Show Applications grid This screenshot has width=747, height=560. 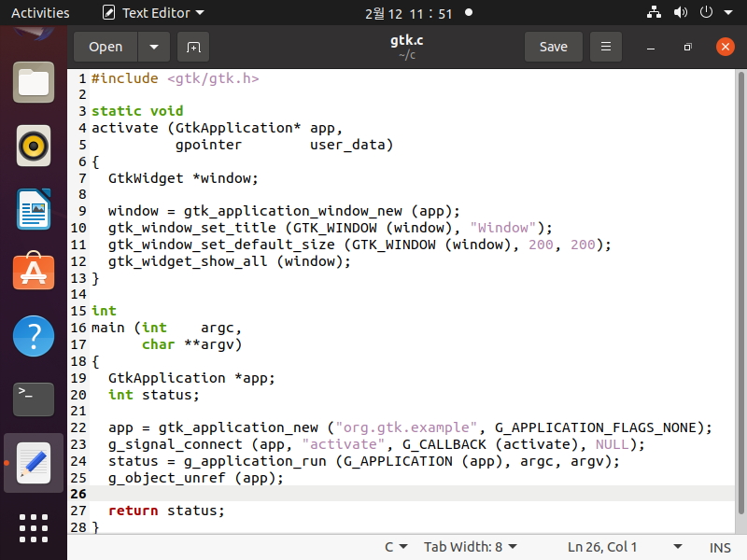[x=34, y=528]
